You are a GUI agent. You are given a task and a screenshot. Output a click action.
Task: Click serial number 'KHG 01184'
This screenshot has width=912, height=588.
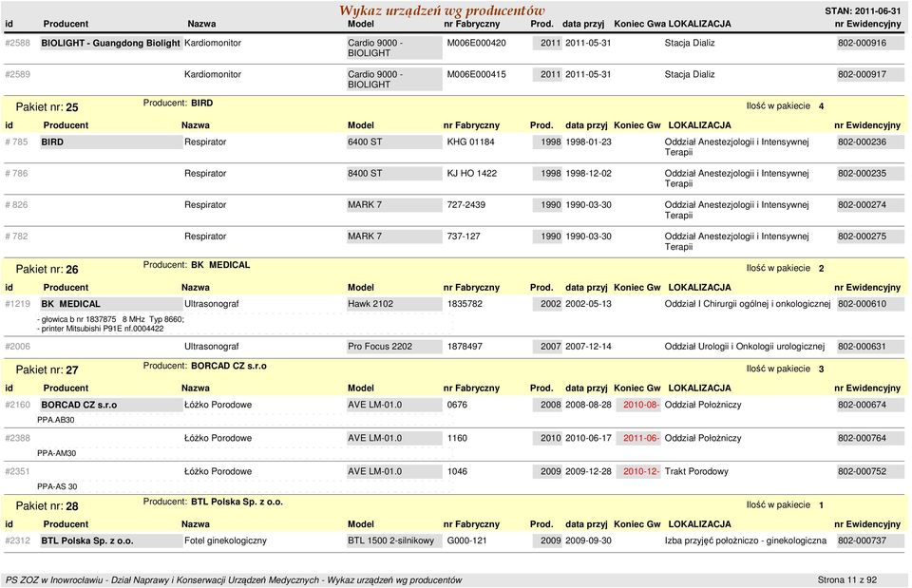pyautogui.click(x=470, y=142)
